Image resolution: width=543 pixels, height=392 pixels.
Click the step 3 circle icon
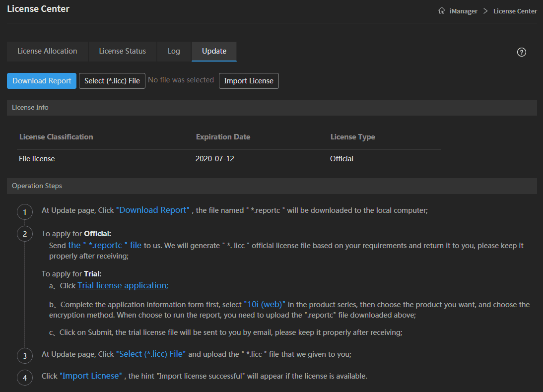25,356
